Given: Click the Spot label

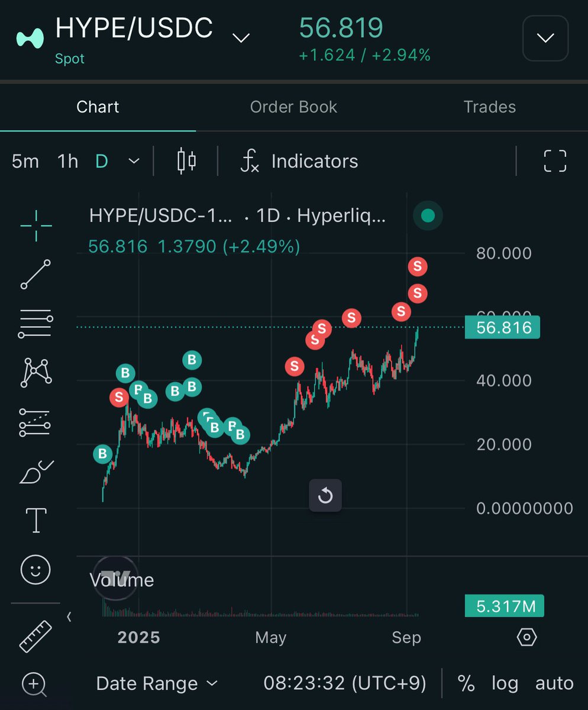Looking at the screenshot, I should pos(70,59).
